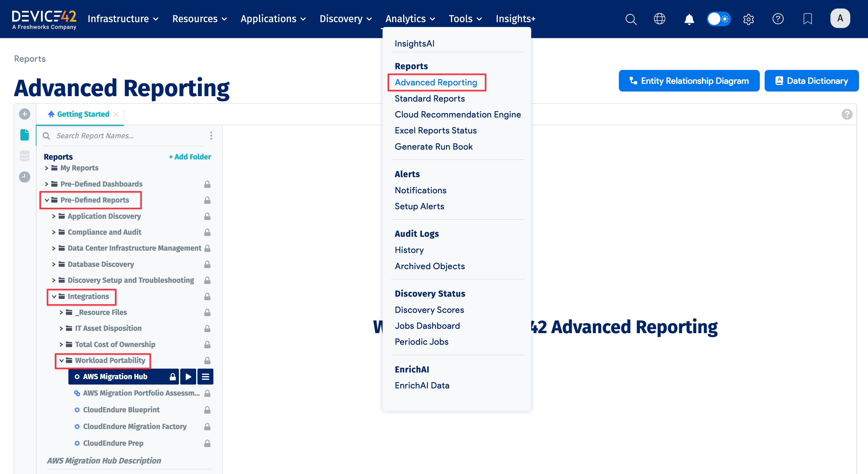
Task: Click the lock icon on AWS Migration Hub
Action: pos(173,377)
